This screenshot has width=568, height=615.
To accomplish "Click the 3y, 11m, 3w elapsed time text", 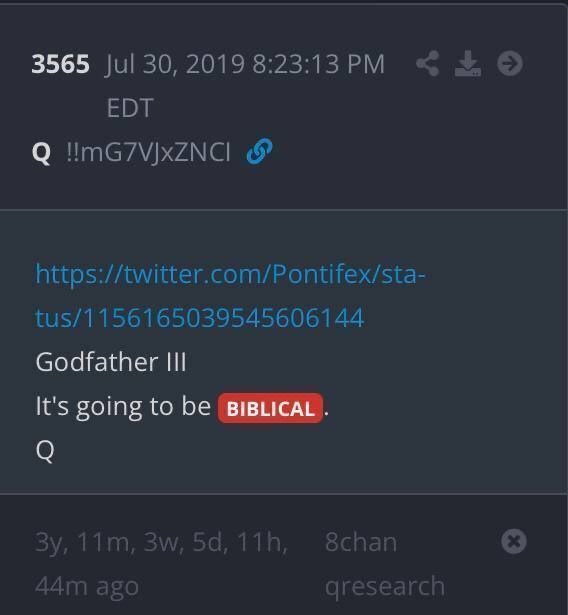I will [x=162, y=542].
